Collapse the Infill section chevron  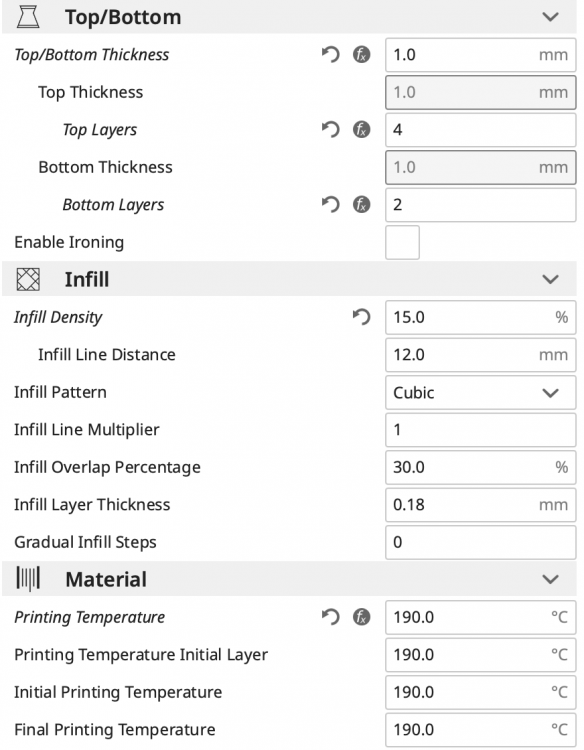(x=551, y=279)
